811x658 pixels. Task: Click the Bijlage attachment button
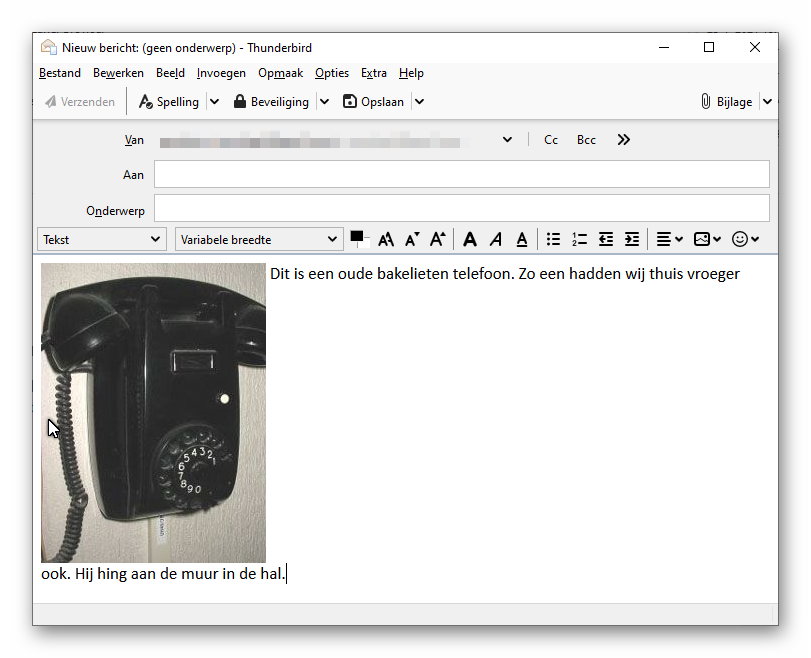726,102
